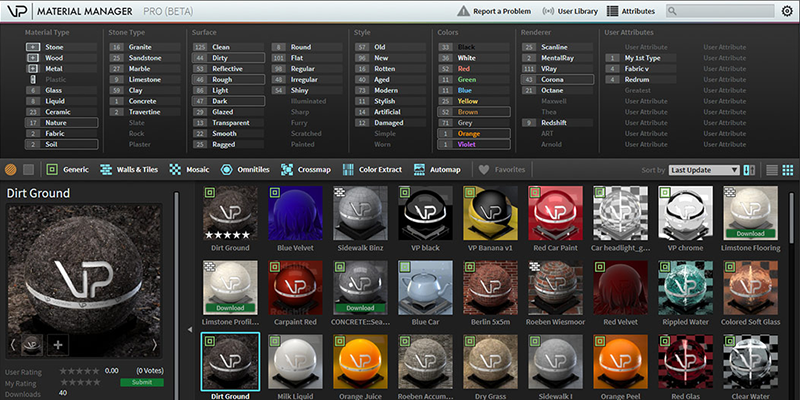Click the Roeben Wiesmoor tile type icon
Image resolution: width=800 pixels, height=400 pixels.
tap(535, 267)
